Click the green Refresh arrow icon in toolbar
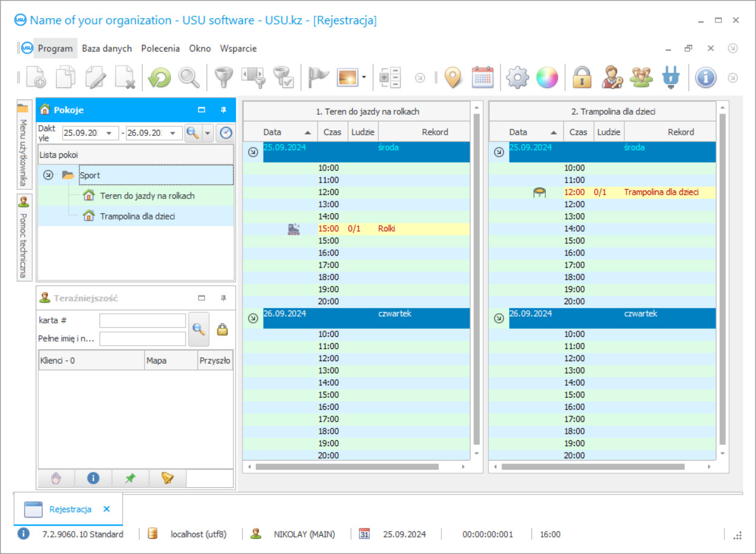The image size is (756, 554). click(160, 78)
